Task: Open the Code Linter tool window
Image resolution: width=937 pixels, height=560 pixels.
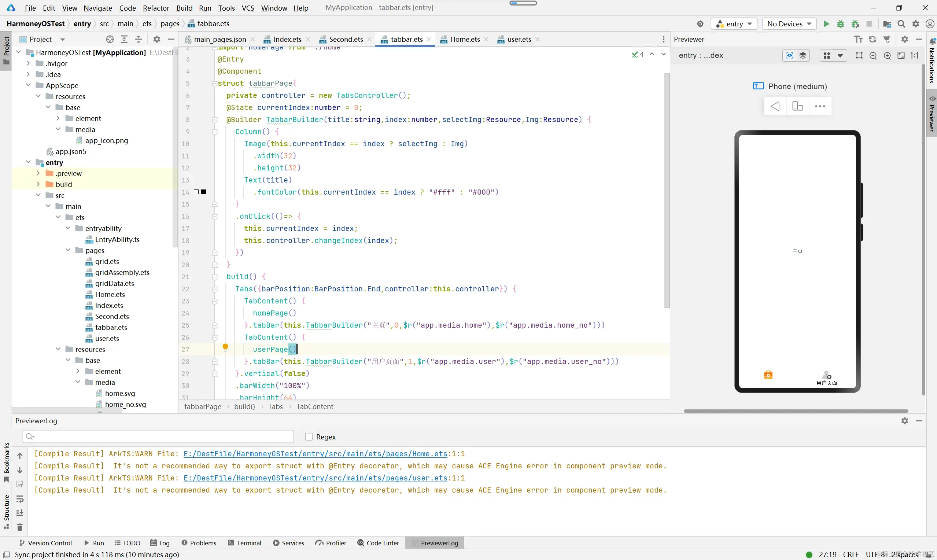Action: [378, 543]
